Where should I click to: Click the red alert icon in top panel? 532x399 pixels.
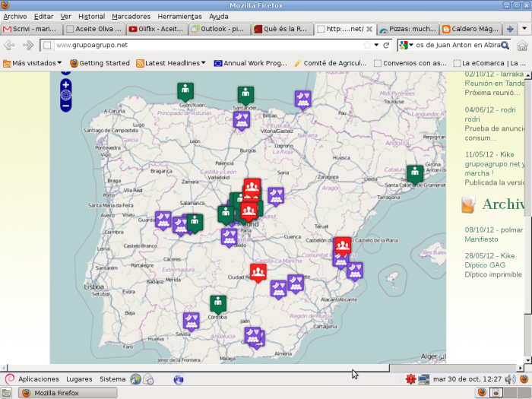pyautogui.click(x=410, y=379)
